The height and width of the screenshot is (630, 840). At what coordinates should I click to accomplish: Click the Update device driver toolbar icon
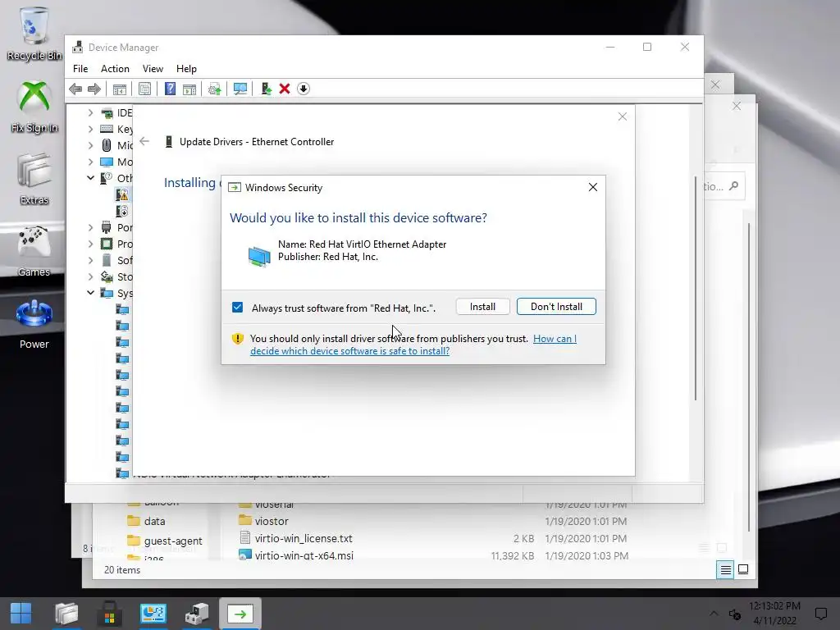(x=214, y=89)
